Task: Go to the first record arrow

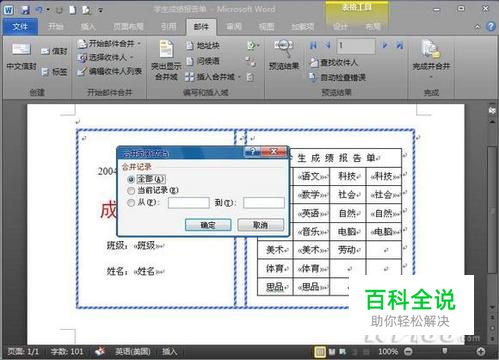Action: tap(313, 45)
